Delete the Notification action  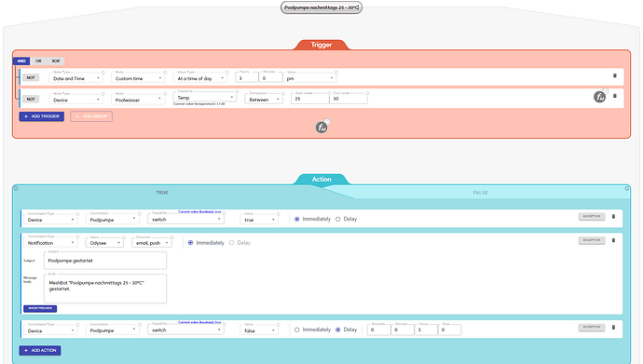click(613, 240)
